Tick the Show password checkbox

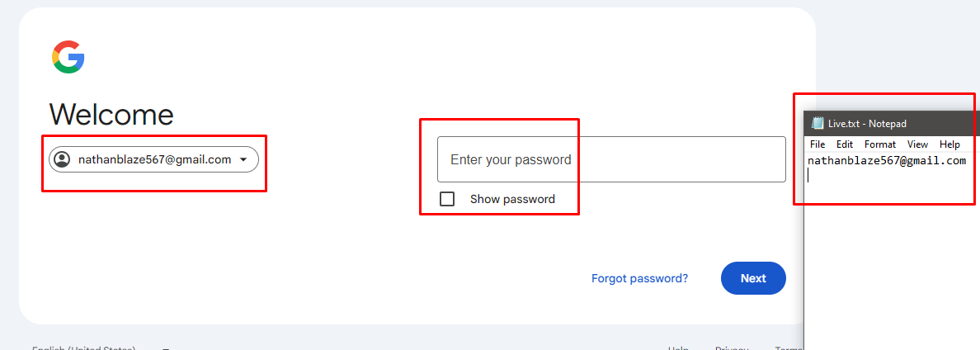tap(447, 199)
